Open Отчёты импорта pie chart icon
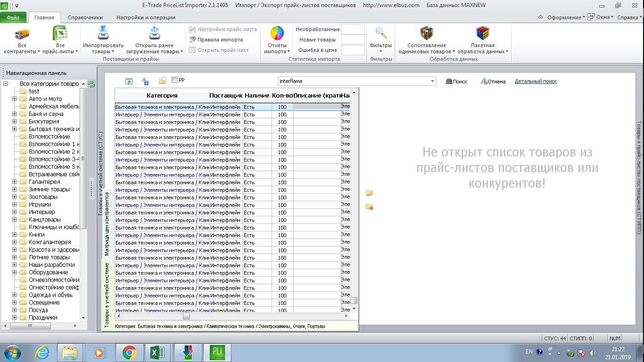The width and height of the screenshot is (644, 362). (277, 34)
